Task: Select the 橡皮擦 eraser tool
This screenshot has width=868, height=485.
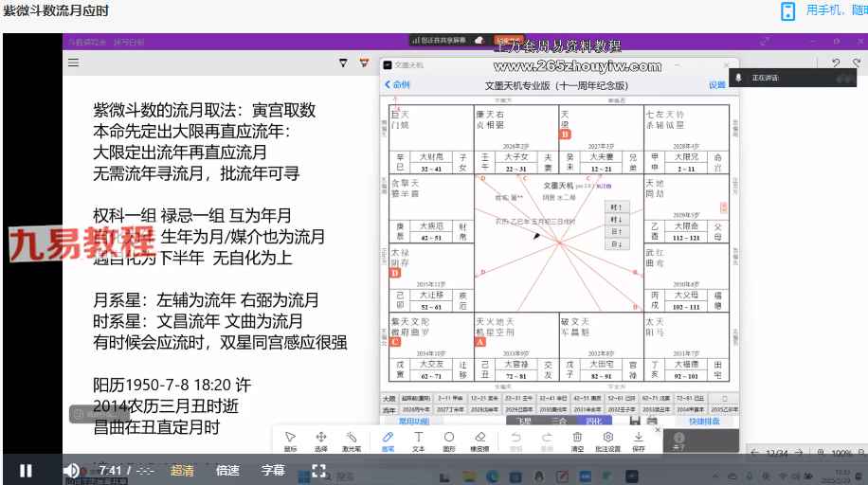Action: [480, 440]
